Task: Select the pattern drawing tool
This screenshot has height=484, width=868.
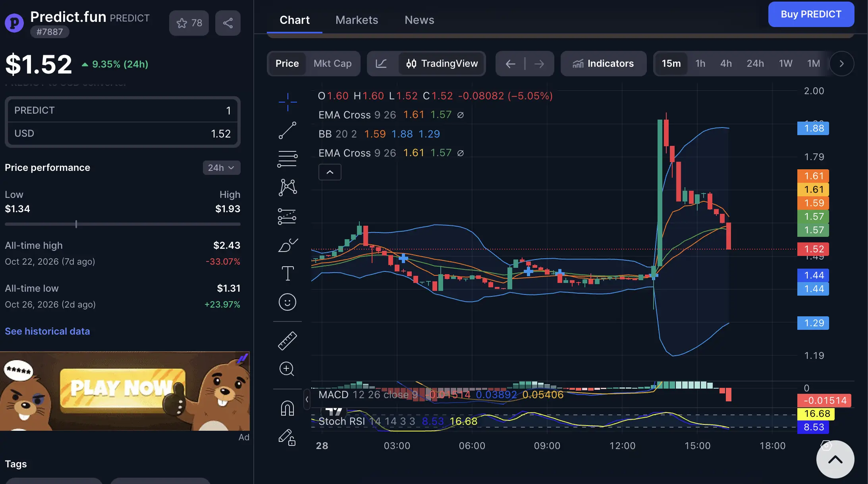Action: tap(287, 187)
